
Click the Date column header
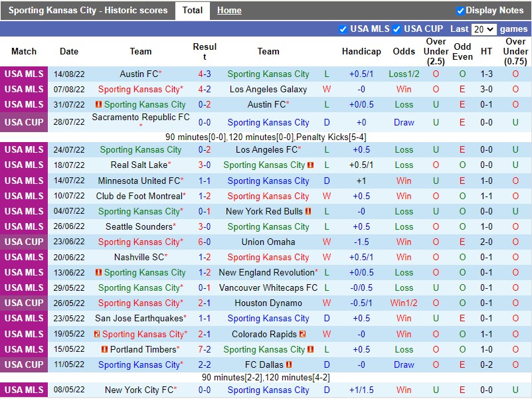[x=69, y=52]
